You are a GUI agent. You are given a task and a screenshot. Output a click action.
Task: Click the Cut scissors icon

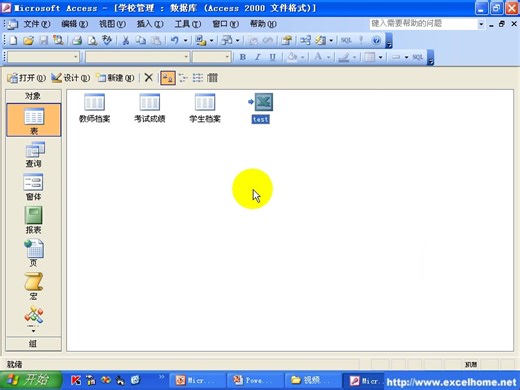coord(126,40)
